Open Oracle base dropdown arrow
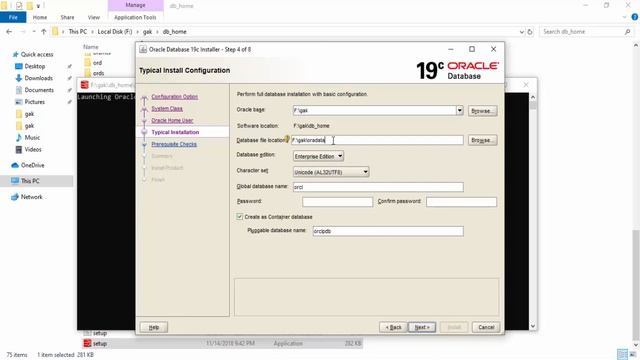 pos(460,111)
